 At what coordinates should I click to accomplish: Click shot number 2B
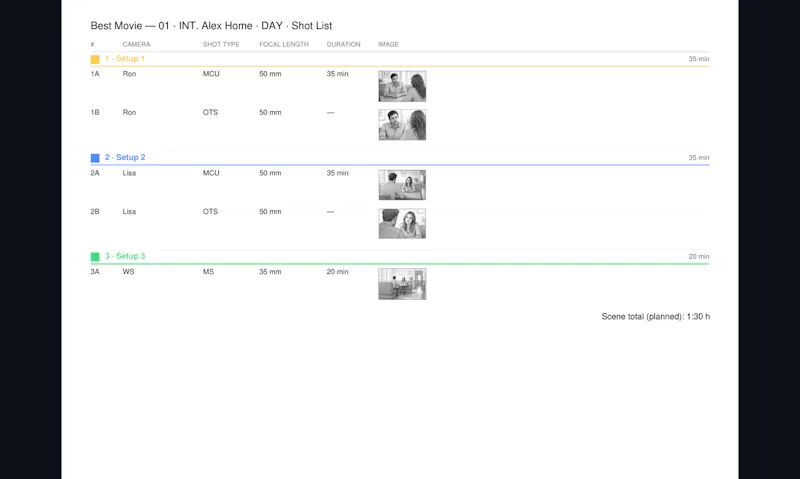pyautogui.click(x=95, y=211)
